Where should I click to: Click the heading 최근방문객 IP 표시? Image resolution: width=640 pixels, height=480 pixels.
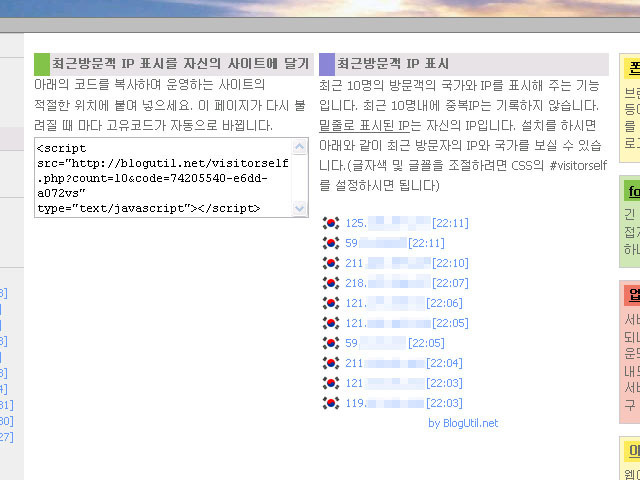[x=393, y=64]
